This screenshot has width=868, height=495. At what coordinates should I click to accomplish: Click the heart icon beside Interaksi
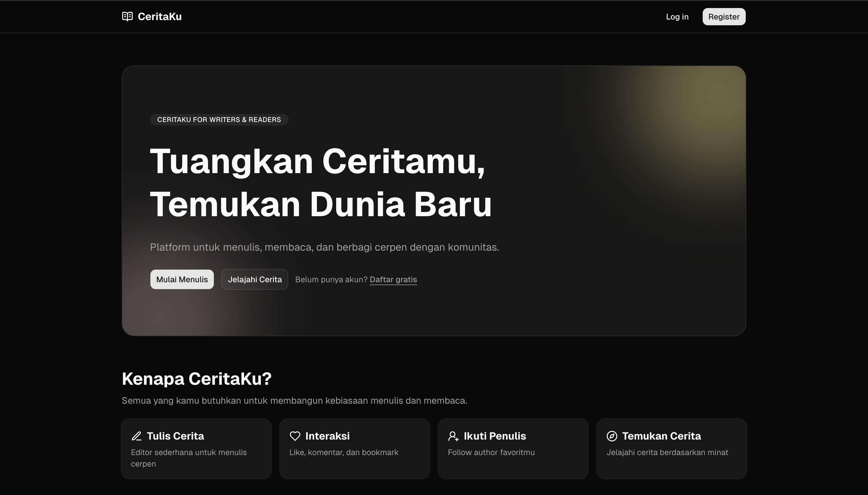[x=295, y=436]
